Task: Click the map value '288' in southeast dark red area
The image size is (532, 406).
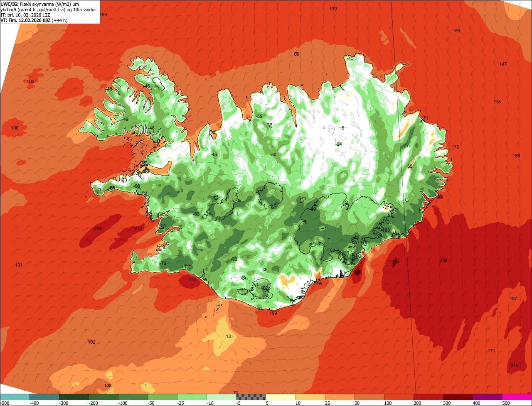Action: pos(443,260)
